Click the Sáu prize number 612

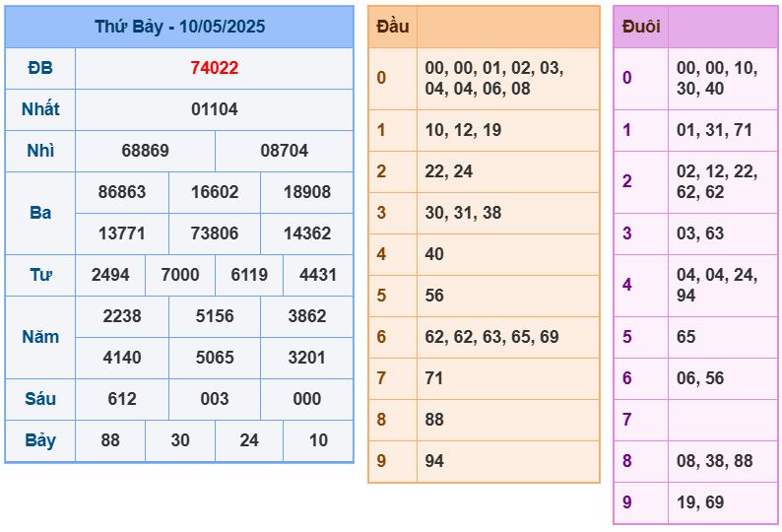(x=122, y=399)
